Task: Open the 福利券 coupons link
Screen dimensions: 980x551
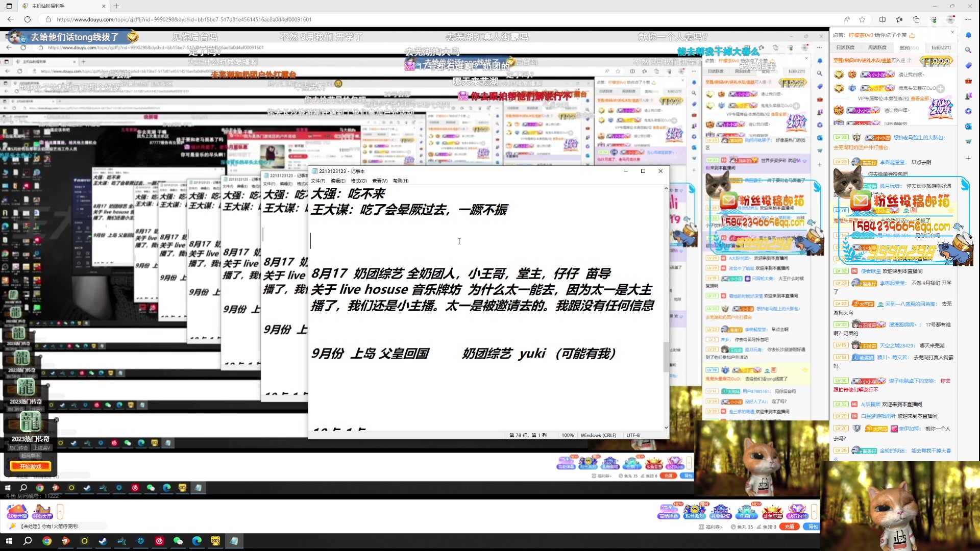Action: (711, 527)
